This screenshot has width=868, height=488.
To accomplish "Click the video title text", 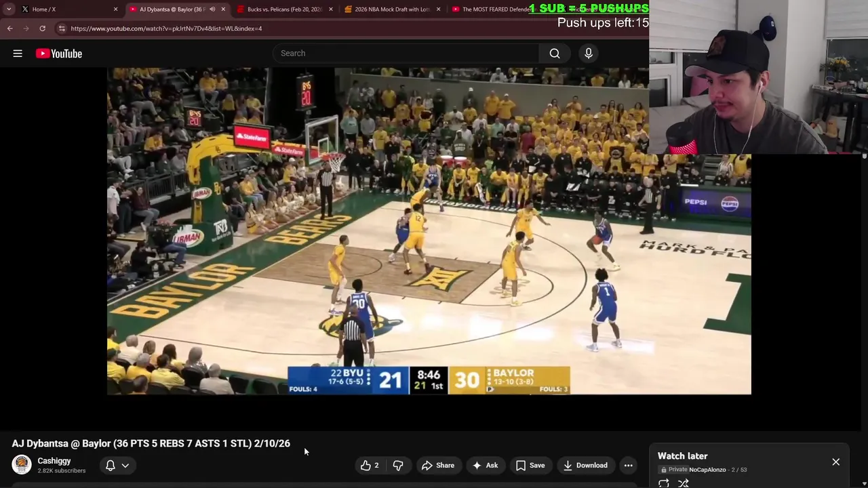I will [x=151, y=443].
